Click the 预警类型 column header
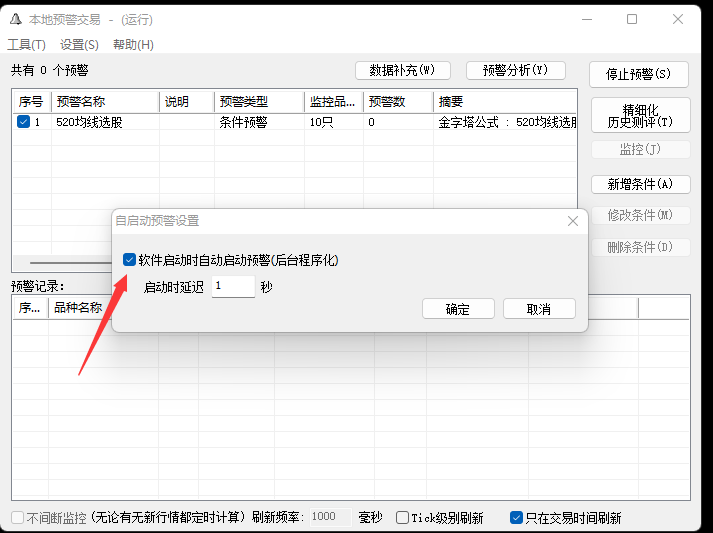This screenshot has height=533, width=713. click(x=259, y=101)
